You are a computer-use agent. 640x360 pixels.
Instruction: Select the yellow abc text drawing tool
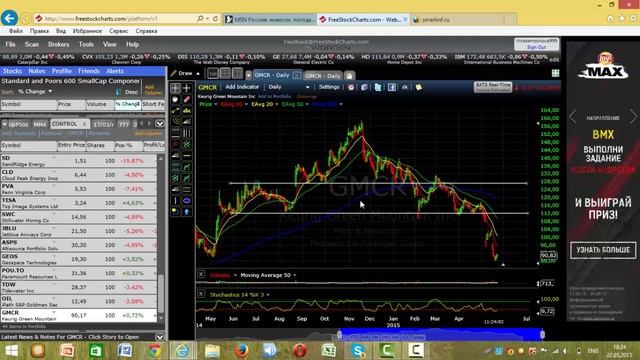point(187,110)
